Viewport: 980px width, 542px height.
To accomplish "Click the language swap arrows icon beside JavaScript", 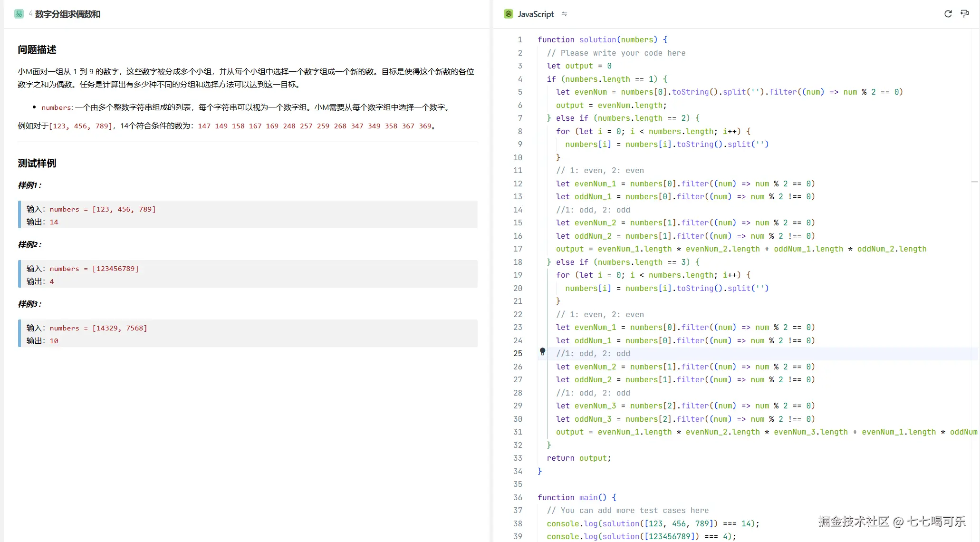I will (565, 14).
